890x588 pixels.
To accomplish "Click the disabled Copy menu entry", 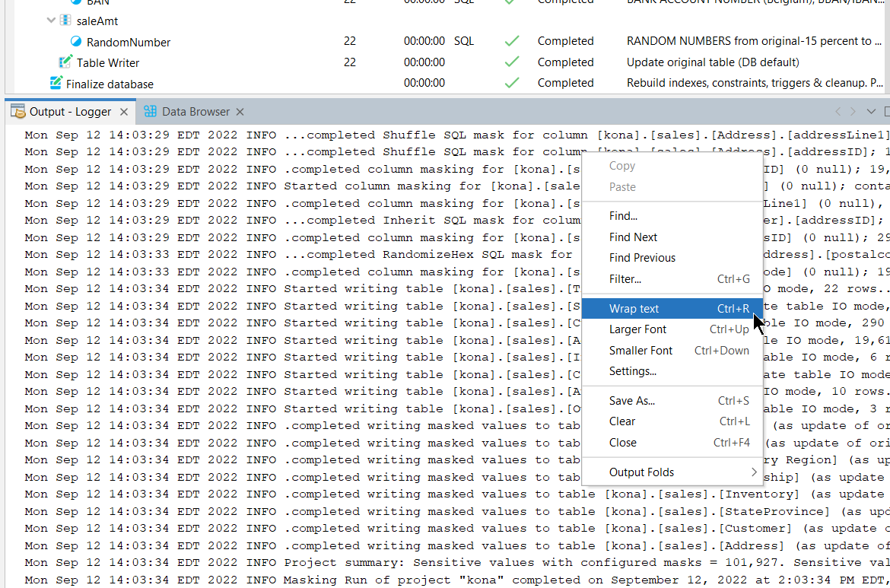I will [672, 166].
